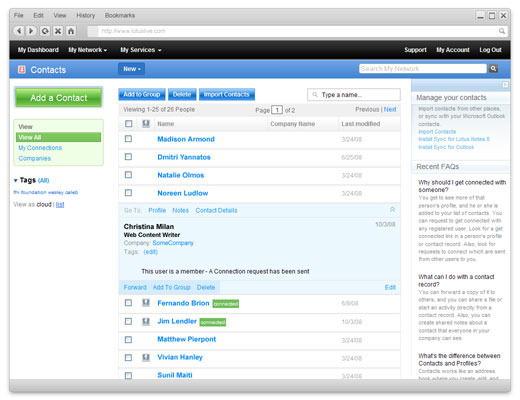Select View All in sidebar
Viewport: 520px width, 400px height.
click(x=58, y=137)
